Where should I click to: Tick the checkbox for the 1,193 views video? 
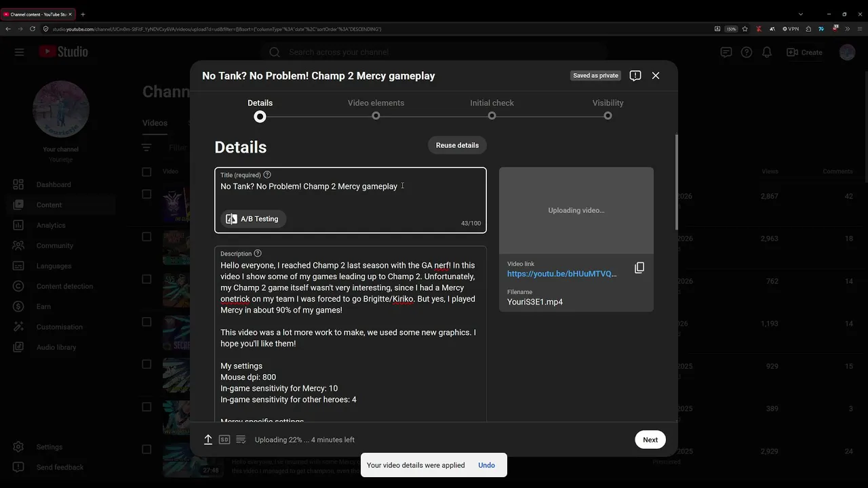(146, 322)
